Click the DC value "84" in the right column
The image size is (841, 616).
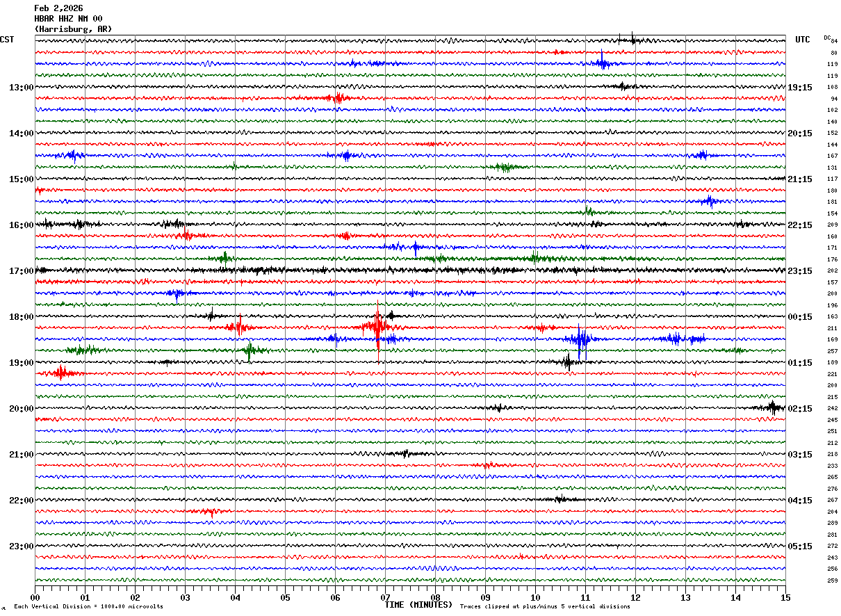834,42
